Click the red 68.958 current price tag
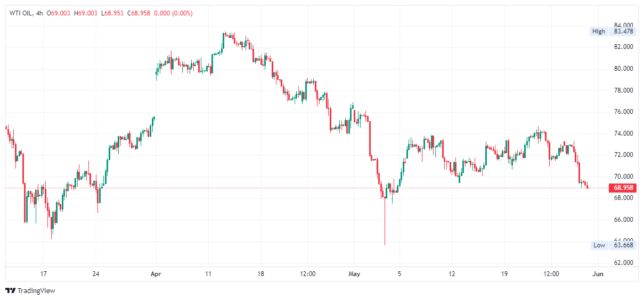The height and width of the screenshot is (300, 644). pos(623,188)
